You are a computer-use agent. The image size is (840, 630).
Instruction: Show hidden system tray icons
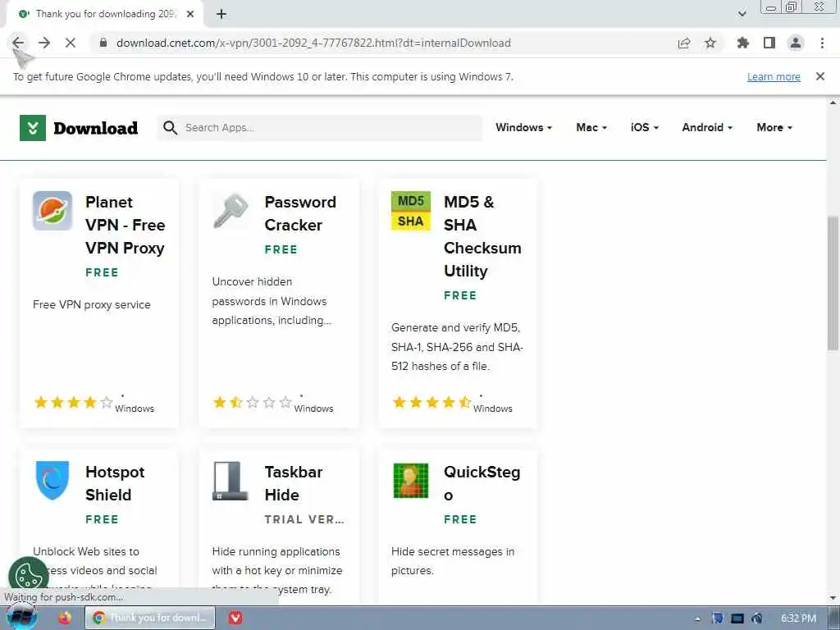(x=697, y=619)
